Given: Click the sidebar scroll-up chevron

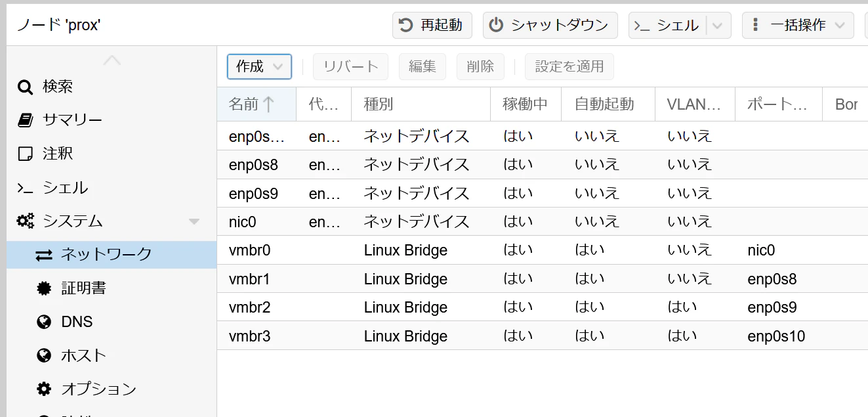Looking at the screenshot, I should [112, 60].
